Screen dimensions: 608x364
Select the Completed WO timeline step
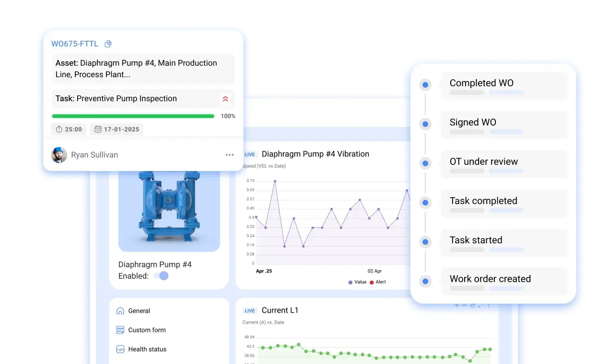point(481,83)
